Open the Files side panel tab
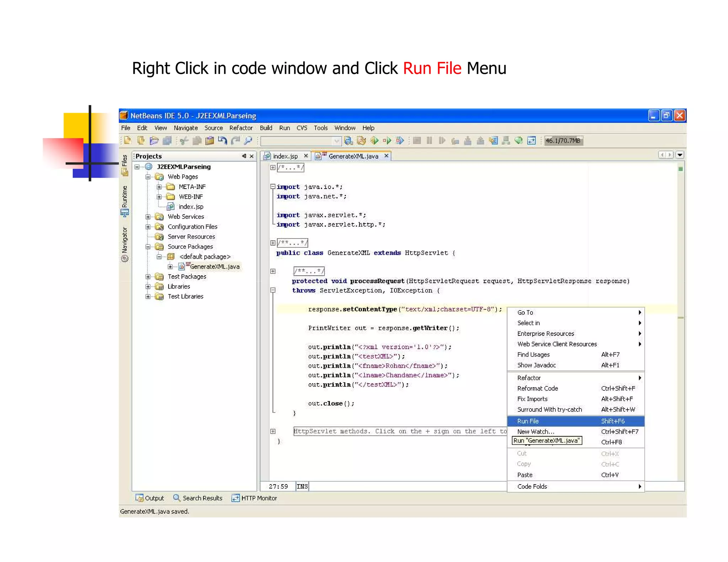Viewport: 728px width, 562px height. pos(124,165)
